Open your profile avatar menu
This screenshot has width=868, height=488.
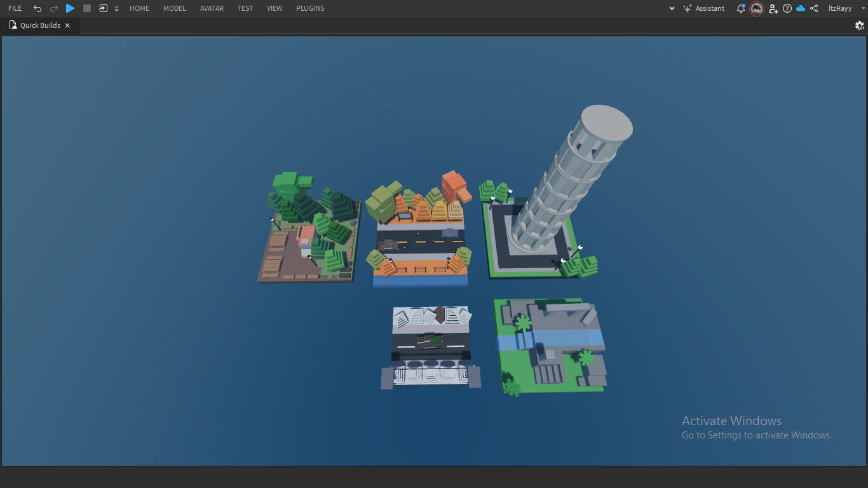coord(756,8)
